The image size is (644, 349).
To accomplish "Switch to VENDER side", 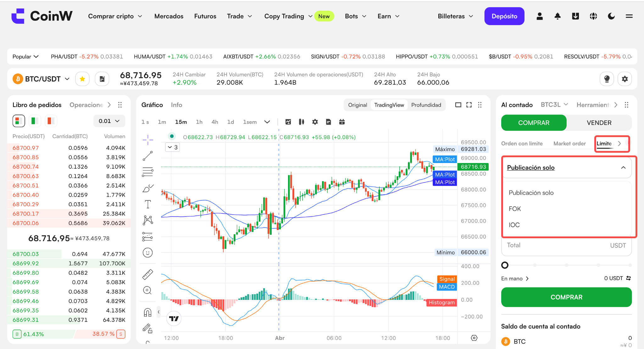I will 599,123.
